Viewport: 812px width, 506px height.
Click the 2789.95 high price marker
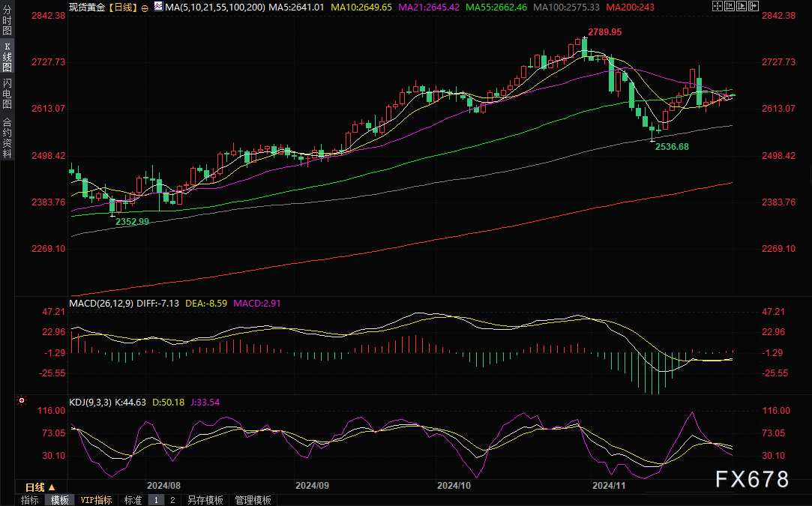[x=606, y=32]
